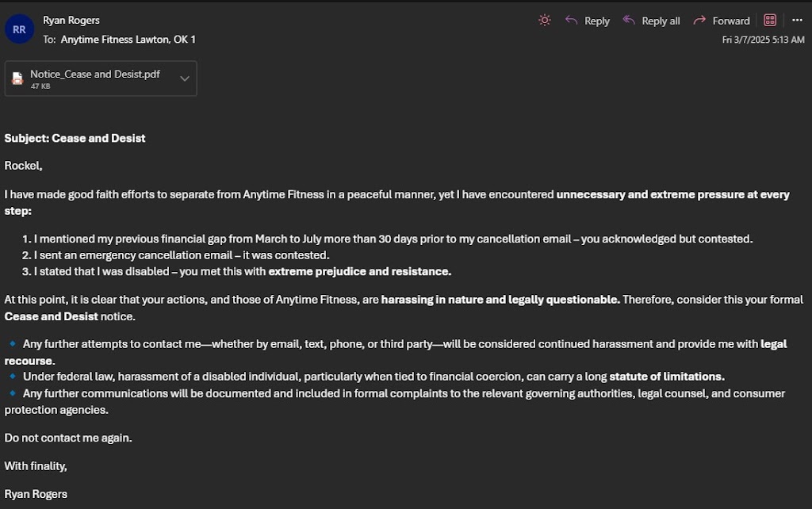Open Notice_Cease and Desist.pdf attachment
The height and width of the screenshot is (509, 812).
click(95, 75)
